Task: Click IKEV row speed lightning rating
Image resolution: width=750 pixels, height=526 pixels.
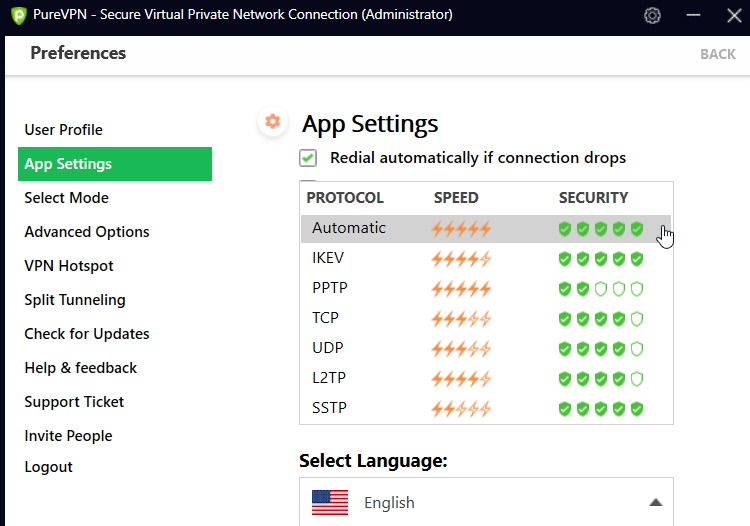Action: tap(461, 259)
